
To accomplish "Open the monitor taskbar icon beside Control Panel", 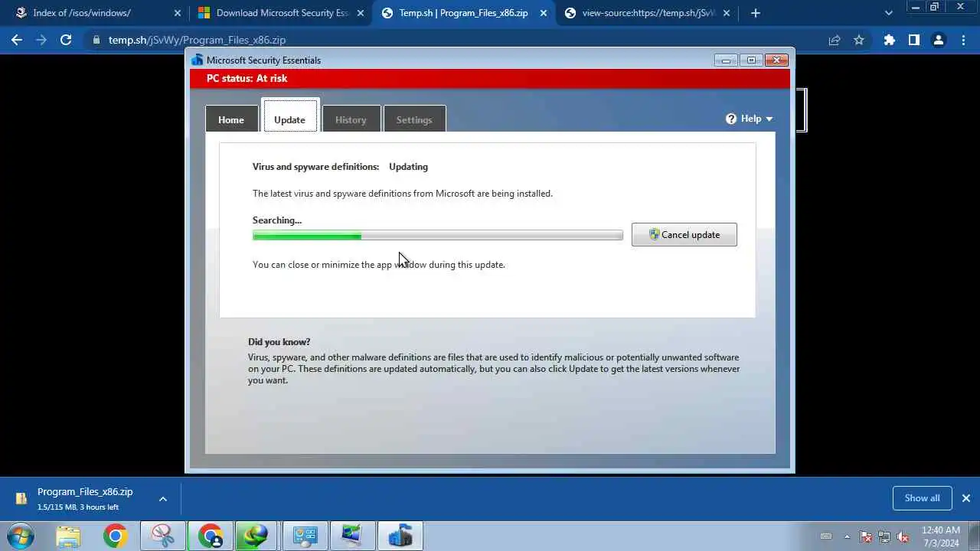I will (x=352, y=536).
